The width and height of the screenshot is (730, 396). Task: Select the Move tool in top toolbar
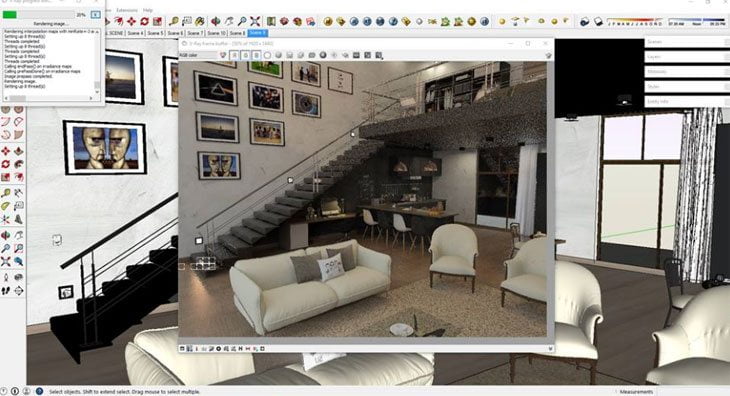click(132, 21)
